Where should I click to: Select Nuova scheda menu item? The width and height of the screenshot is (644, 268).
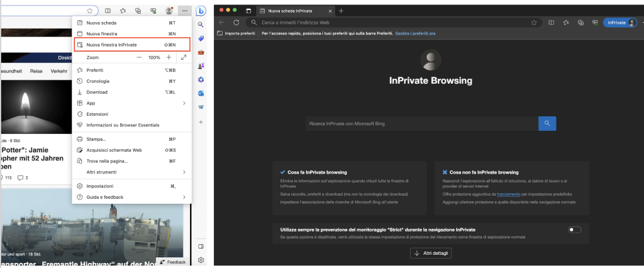(131, 23)
